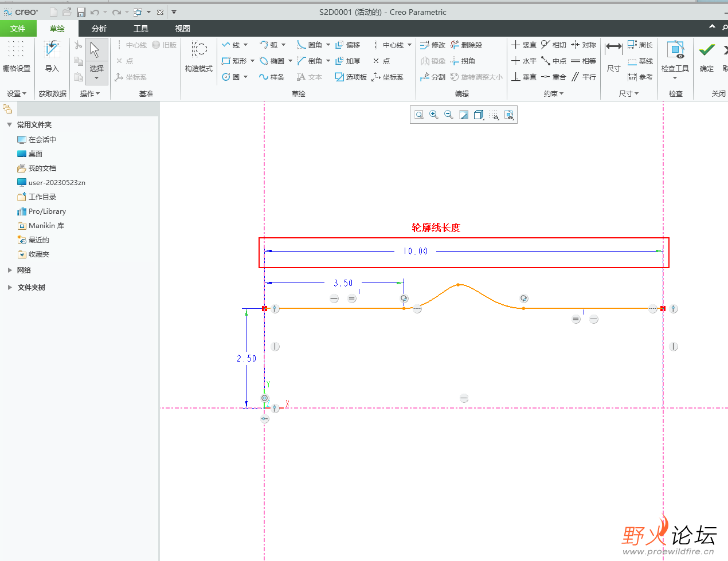
Task: Click the 基线 (Baseline) dimension tool
Action: (x=640, y=61)
